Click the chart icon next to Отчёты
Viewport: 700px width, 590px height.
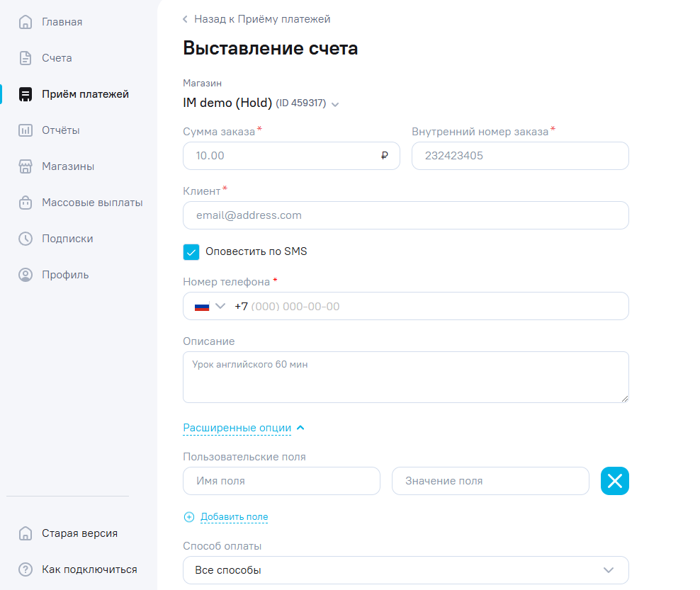pos(26,130)
